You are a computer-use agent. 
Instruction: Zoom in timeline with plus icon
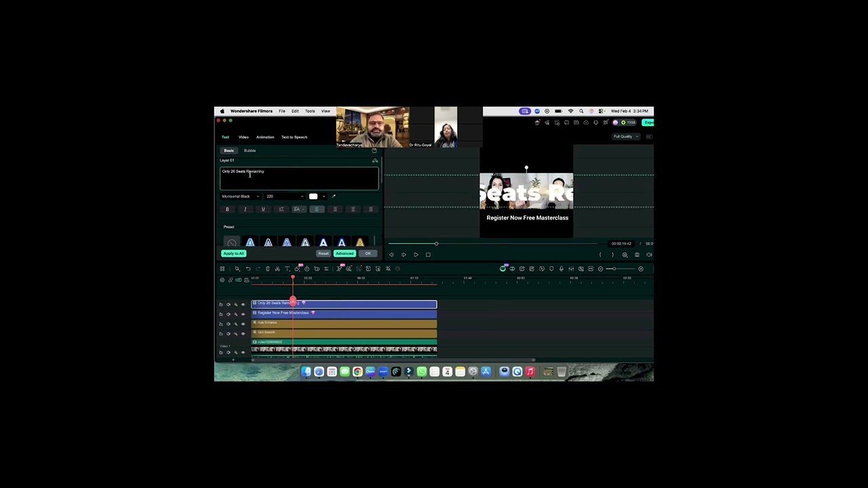tap(641, 269)
